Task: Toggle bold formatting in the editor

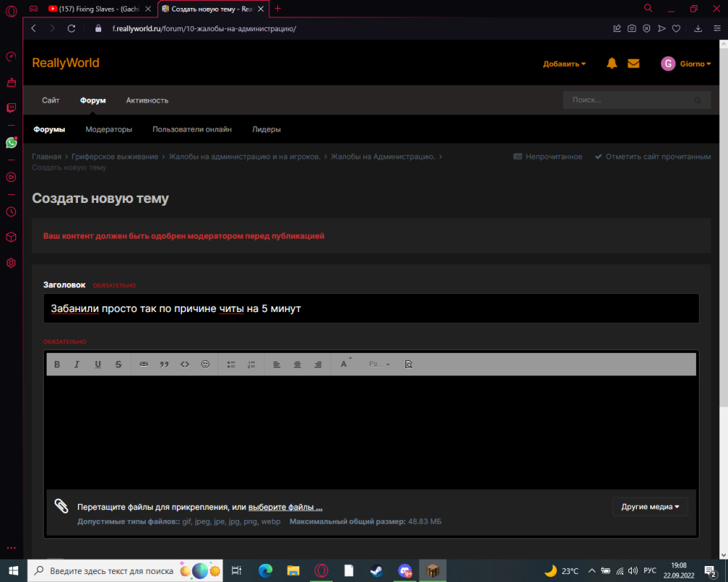Action: tap(57, 364)
